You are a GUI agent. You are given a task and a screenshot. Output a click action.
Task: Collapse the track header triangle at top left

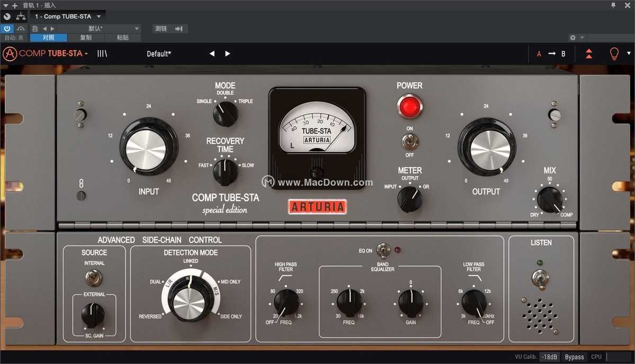(x=6, y=5)
